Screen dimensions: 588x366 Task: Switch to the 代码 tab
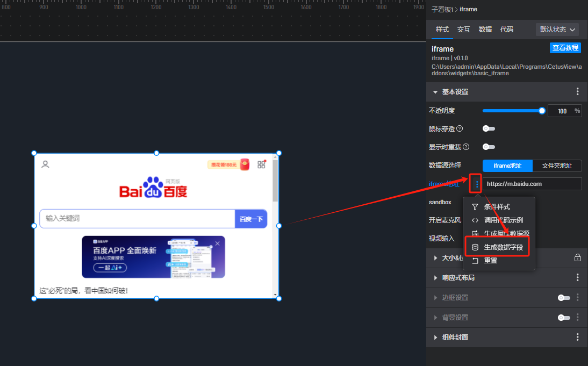tap(507, 29)
